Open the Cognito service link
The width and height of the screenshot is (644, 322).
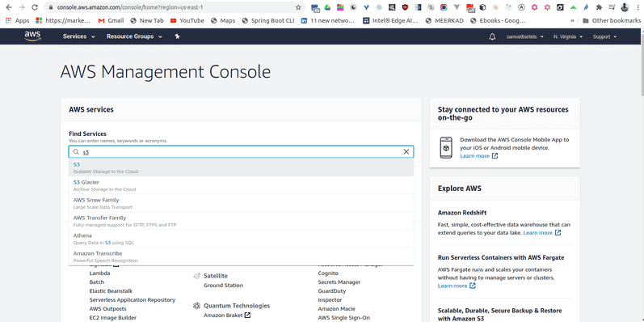328,273
